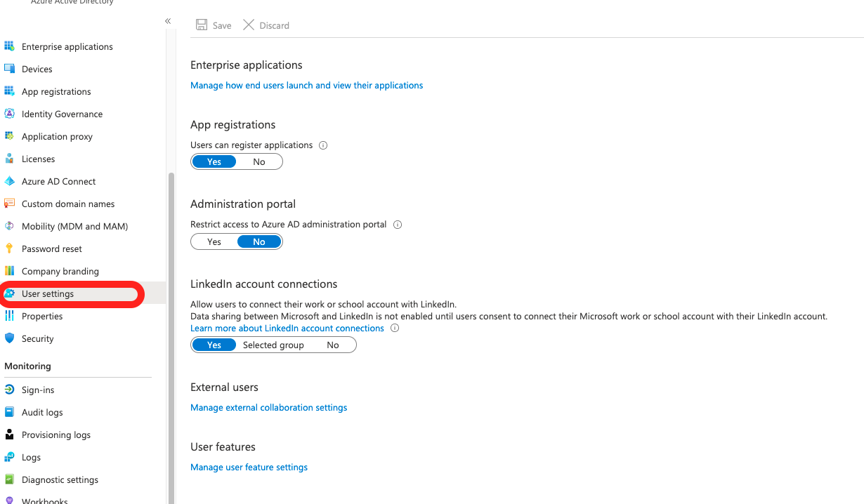The height and width of the screenshot is (504, 864).
Task: Open Licenses menu item
Action: (x=38, y=159)
